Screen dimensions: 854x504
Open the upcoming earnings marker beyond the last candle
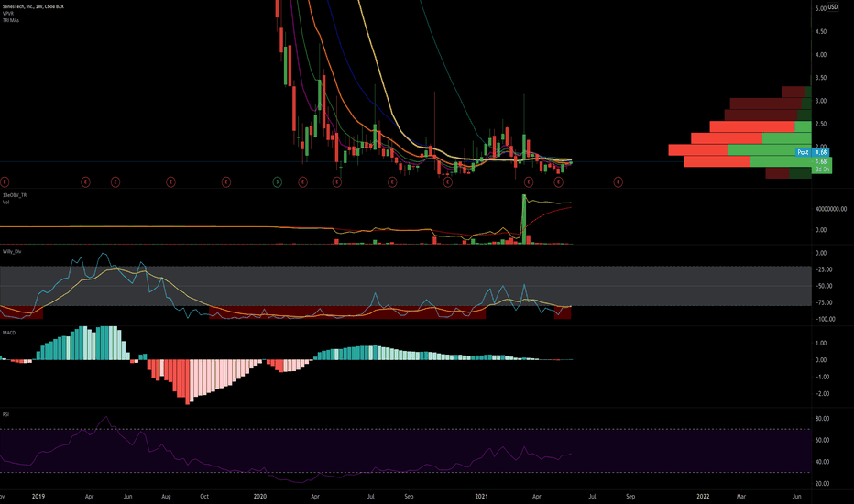[x=618, y=182]
